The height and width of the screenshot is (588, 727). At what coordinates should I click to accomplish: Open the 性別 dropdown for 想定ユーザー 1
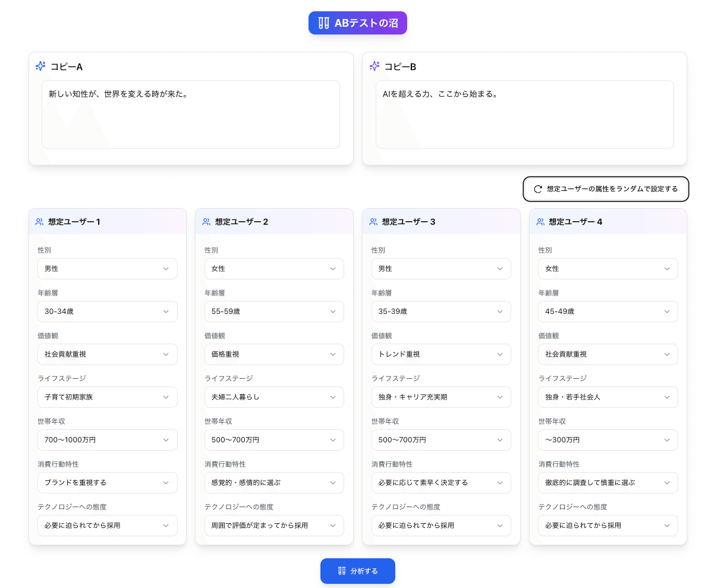pos(108,269)
